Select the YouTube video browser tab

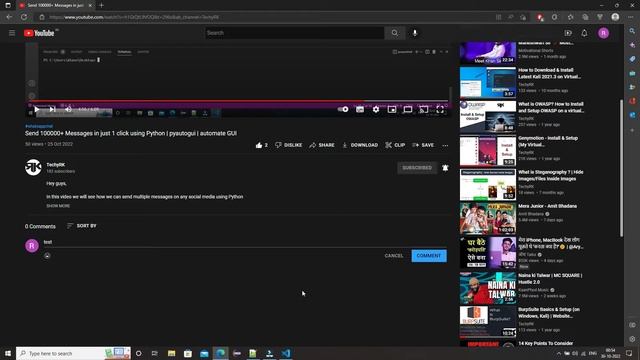tap(55, 5)
